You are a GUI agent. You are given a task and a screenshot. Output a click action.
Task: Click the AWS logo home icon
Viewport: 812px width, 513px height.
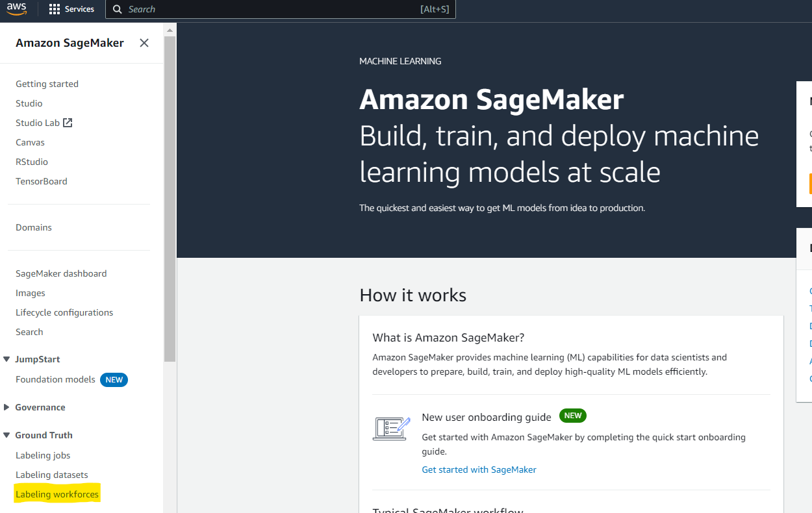pyautogui.click(x=17, y=9)
